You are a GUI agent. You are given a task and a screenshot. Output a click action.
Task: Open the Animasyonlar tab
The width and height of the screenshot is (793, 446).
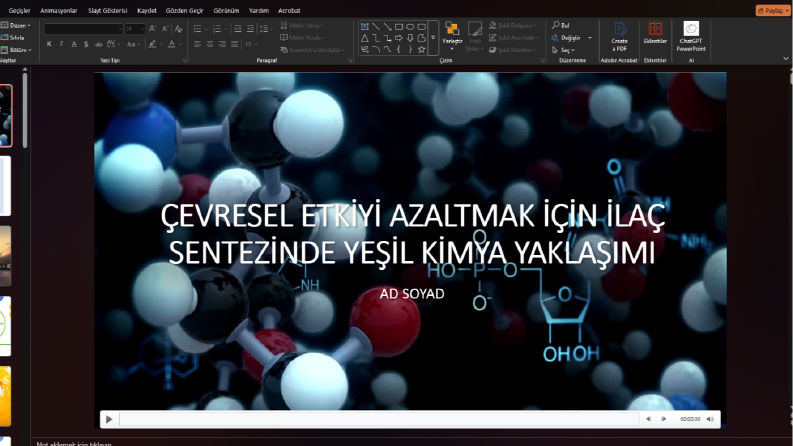point(59,10)
